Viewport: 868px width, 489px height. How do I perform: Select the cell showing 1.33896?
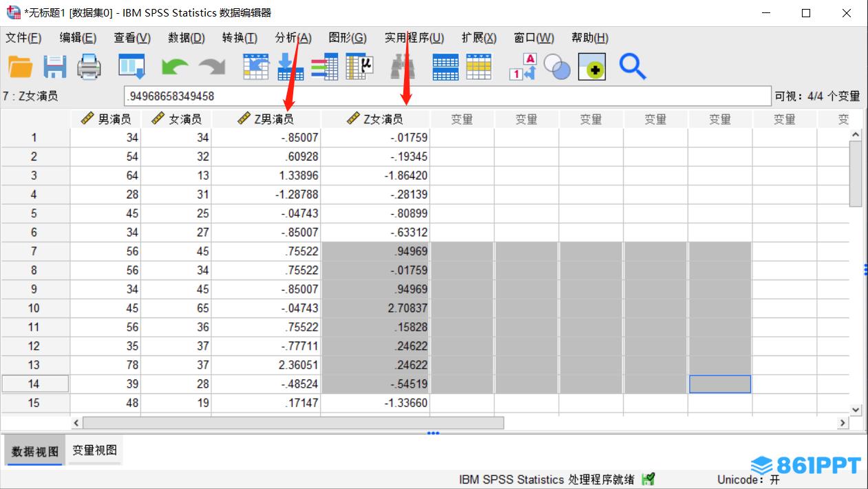coord(266,176)
